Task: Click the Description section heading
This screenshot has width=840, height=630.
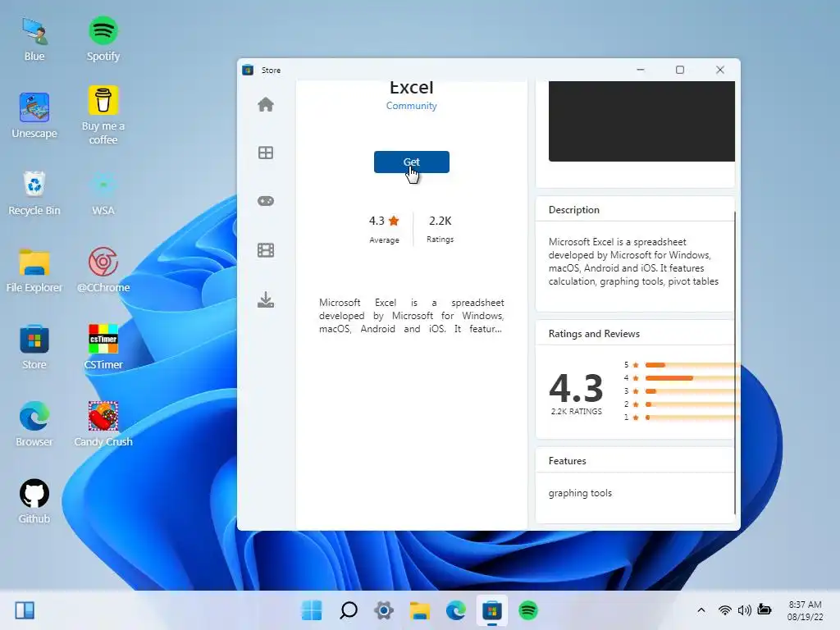Action: [x=573, y=210]
